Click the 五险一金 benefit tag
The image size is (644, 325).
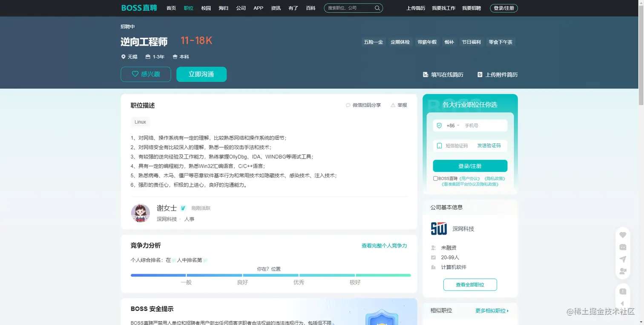pos(373,42)
